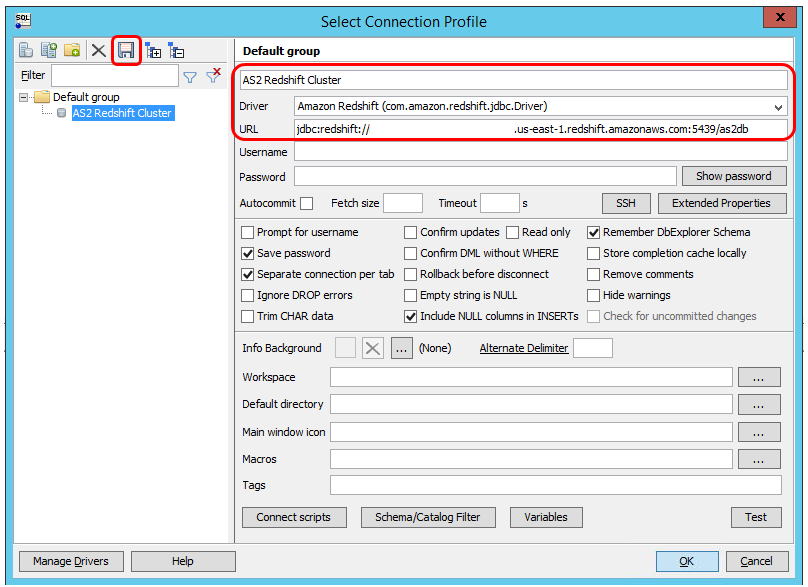Click the Fetch size field

[403, 203]
